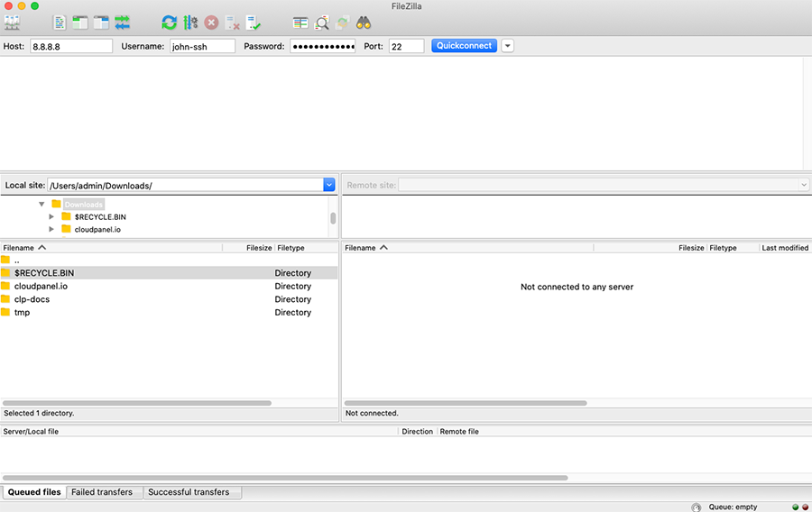Sort remote files by Filename column

(467, 248)
